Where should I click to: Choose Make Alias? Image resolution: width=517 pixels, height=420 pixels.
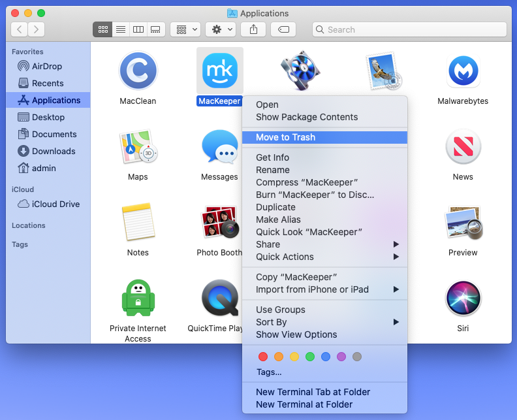(325, 219)
